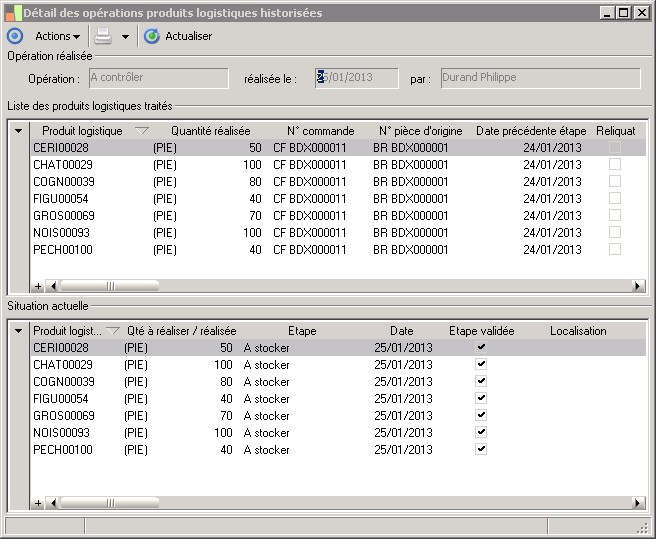Expand the upper grid's top-left selector arrow
This screenshot has width=656, height=539.
(x=18, y=131)
